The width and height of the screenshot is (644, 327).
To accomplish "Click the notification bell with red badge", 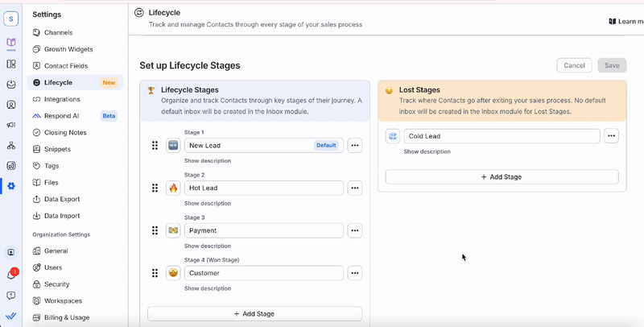I will click(11, 275).
